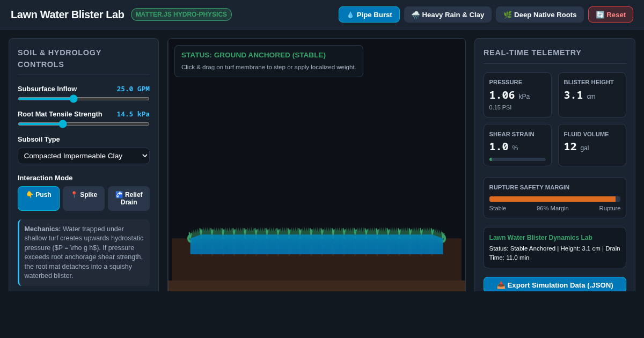The height and width of the screenshot is (338, 644).
Task: Click the SOIL & HYDROLOGY CONTROLS heading
Action: coord(60,58)
